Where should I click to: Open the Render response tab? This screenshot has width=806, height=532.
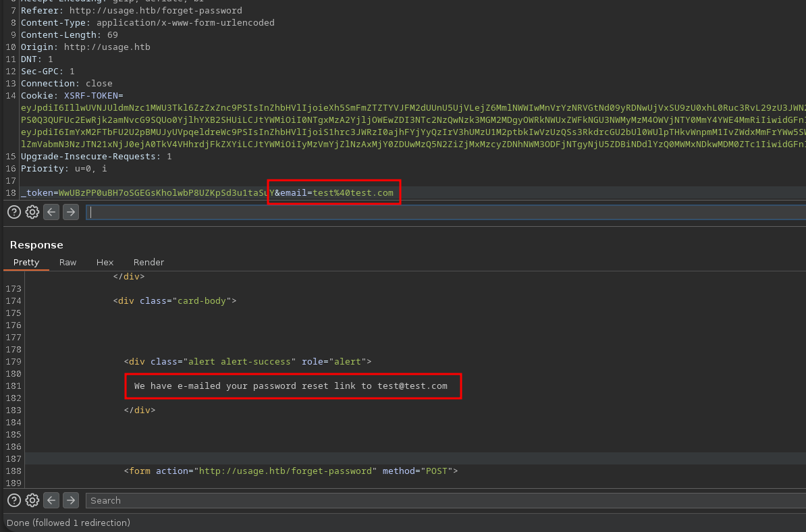click(149, 262)
